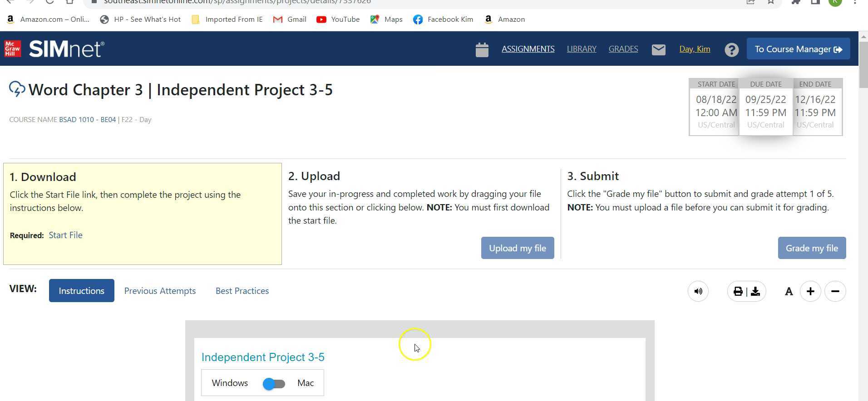
Task: Click the cloud project icon beside title
Action: [17, 89]
